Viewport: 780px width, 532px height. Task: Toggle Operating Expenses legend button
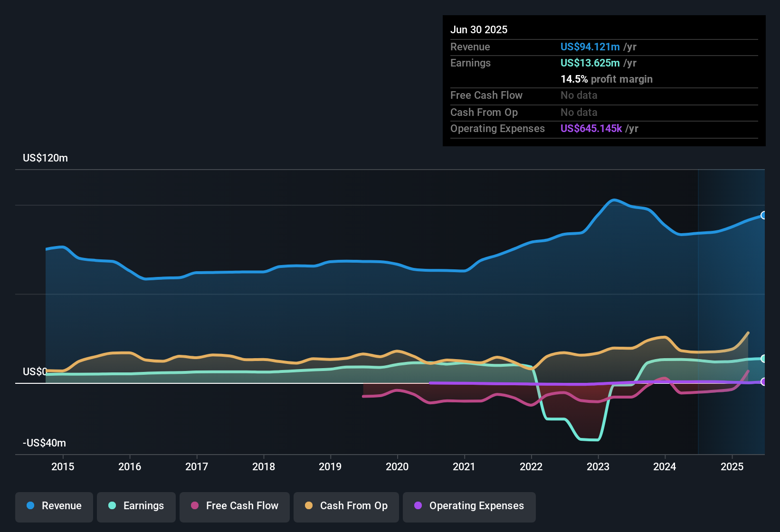469,506
